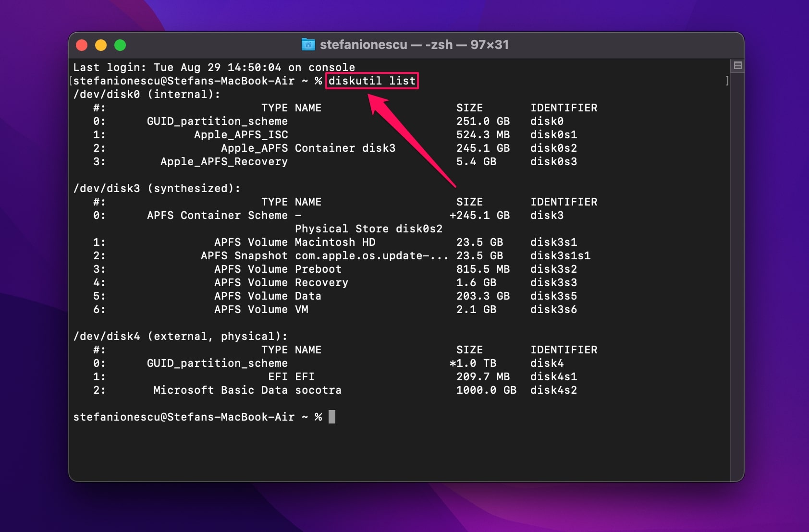Close the Terminal window with red button
This screenshot has height=532, width=809.
point(82,45)
